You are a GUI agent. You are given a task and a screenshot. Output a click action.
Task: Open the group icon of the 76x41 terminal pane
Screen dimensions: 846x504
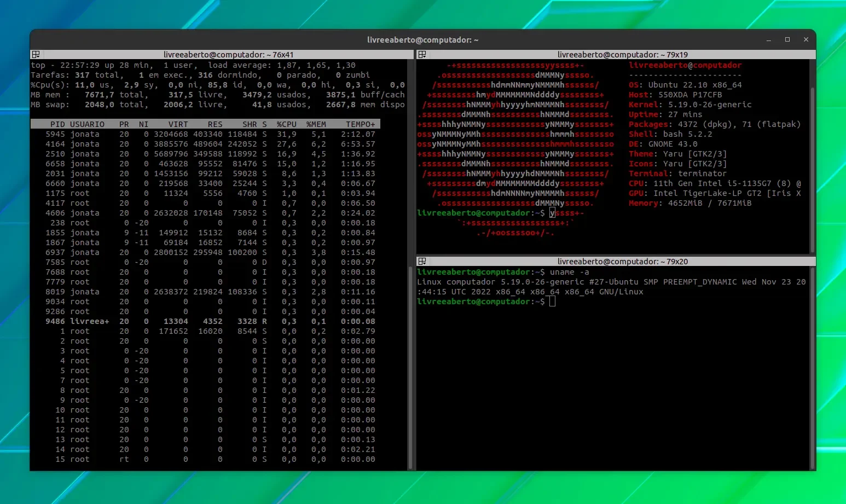click(x=36, y=55)
